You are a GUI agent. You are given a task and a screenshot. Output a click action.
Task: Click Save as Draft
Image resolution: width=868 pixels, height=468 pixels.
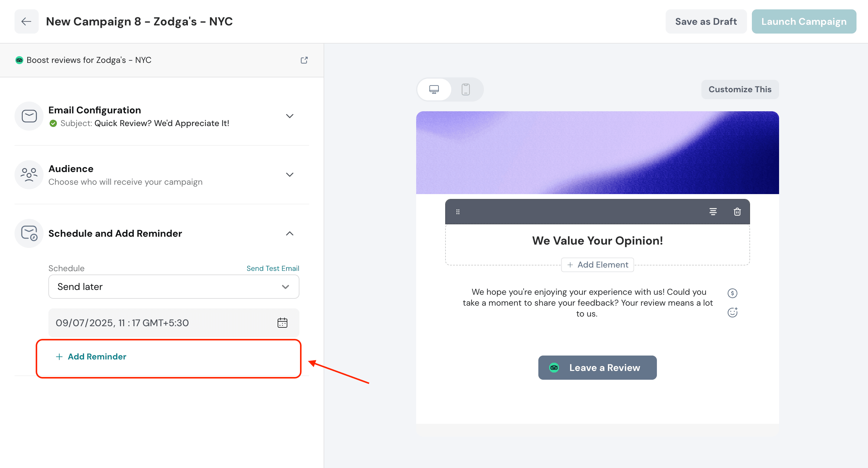(706, 21)
